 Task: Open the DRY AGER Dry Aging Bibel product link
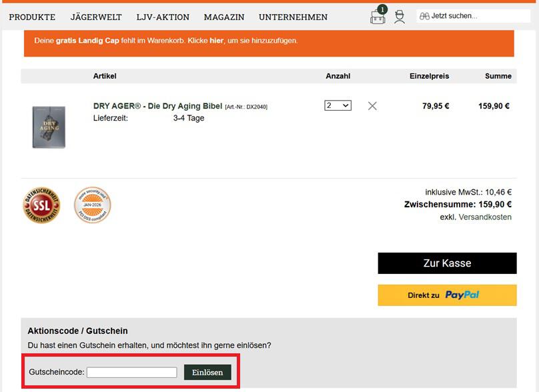[x=158, y=106]
